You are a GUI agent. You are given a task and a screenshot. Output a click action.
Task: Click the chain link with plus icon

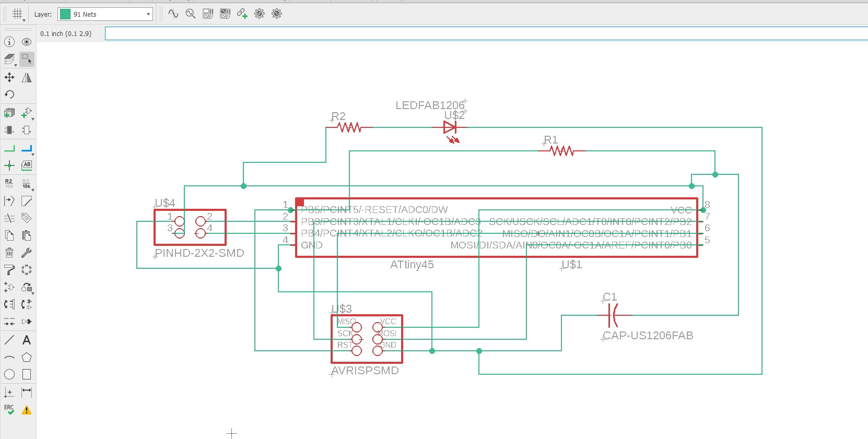[242, 14]
